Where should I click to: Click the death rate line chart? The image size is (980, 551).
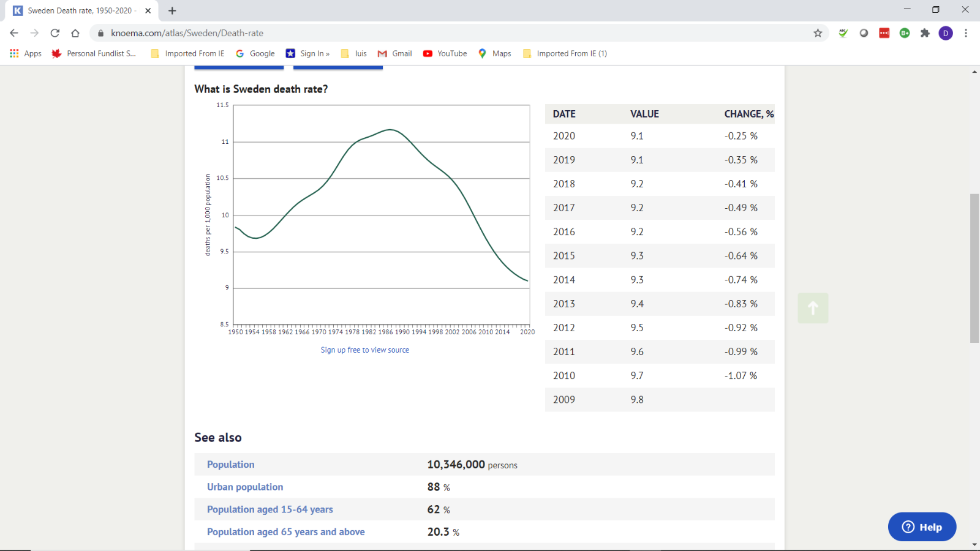[x=381, y=215]
